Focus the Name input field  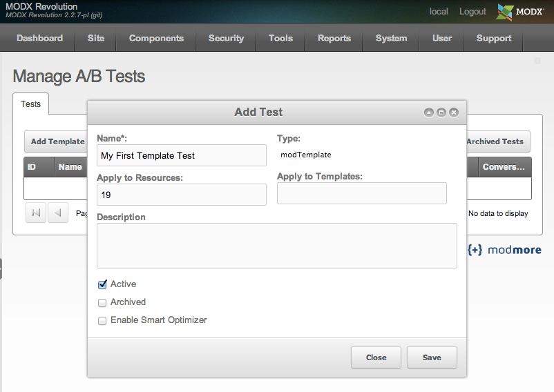[182, 155]
